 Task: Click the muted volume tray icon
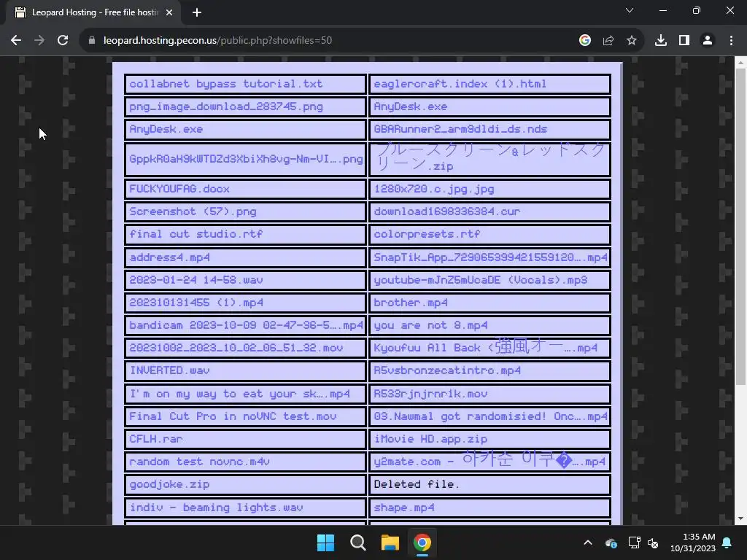653,542
